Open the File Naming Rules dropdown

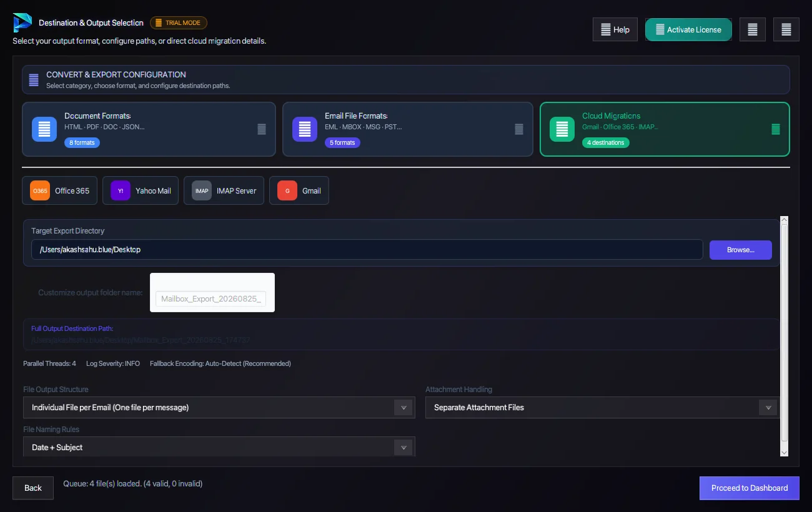pos(219,447)
